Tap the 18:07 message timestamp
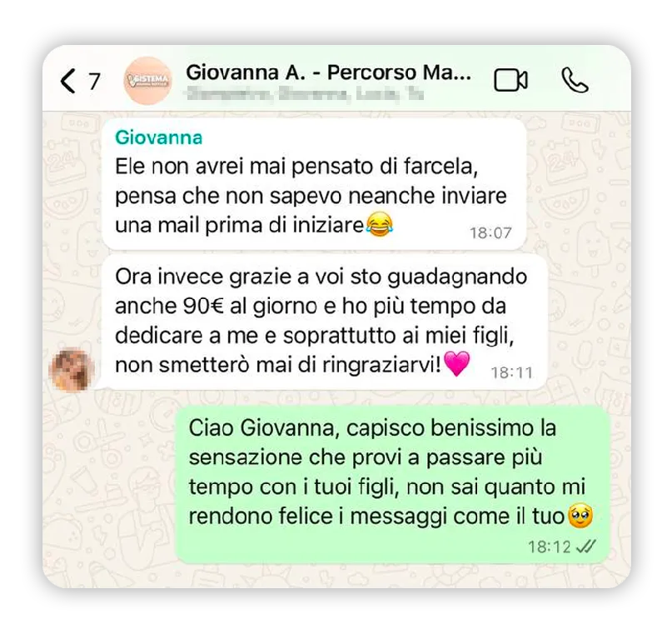672x624 pixels. click(x=490, y=233)
